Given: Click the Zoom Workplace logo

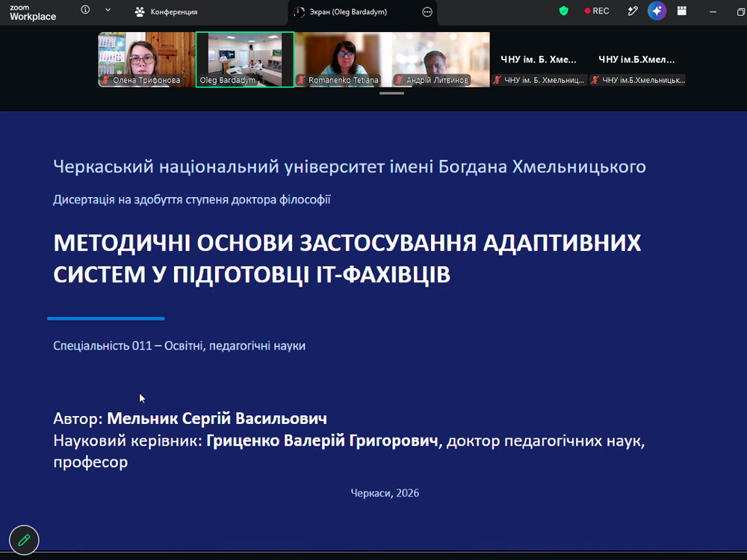Looking at the screenshot, I should click(x=32, y=13).
